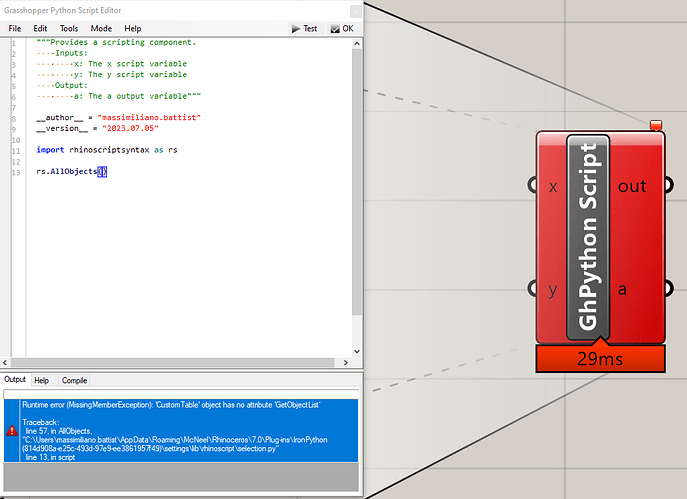Viewport: 687px width, 499px height.
Task: Switch to the Output tab
Action: pos(15,379)
